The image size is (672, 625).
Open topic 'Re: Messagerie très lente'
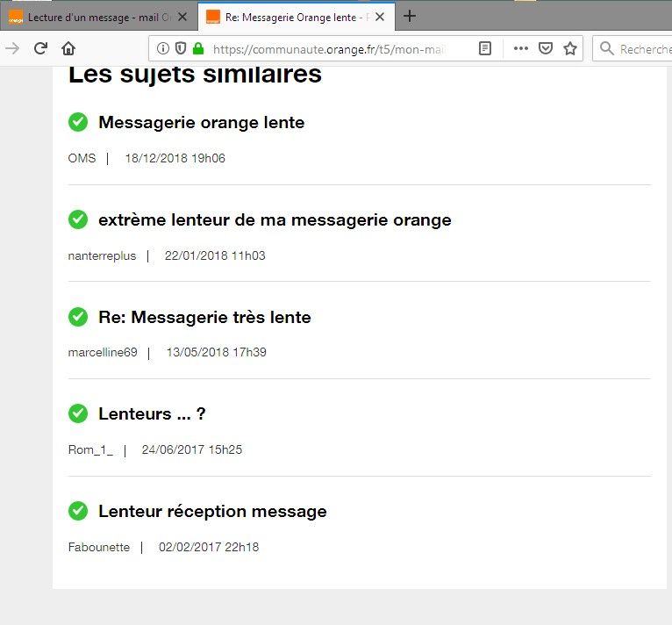(204, 318)
